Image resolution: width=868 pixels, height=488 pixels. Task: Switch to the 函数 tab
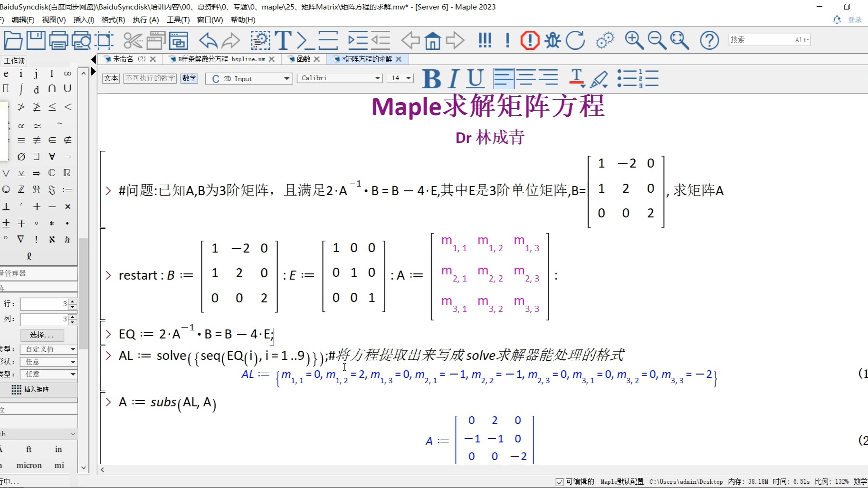(304, 59)
